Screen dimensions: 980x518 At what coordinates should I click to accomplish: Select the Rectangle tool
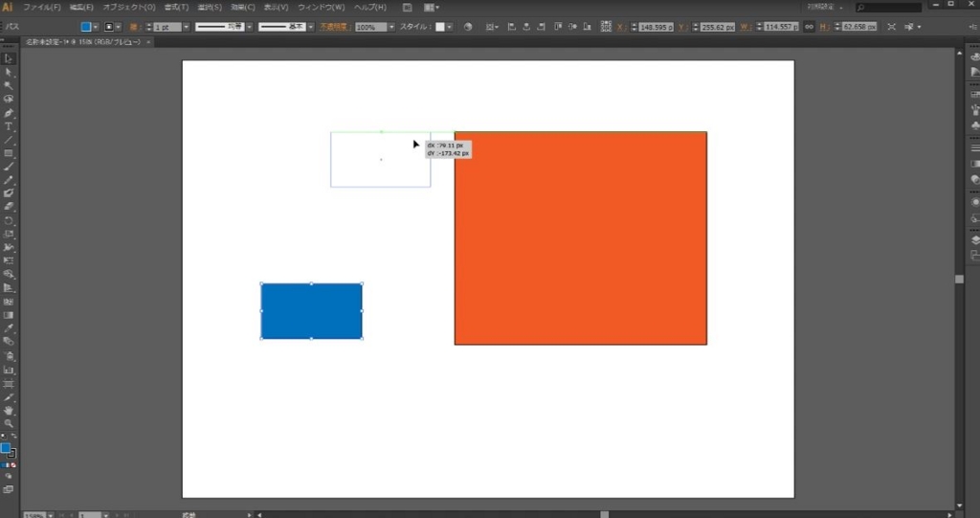pos(9,153)
